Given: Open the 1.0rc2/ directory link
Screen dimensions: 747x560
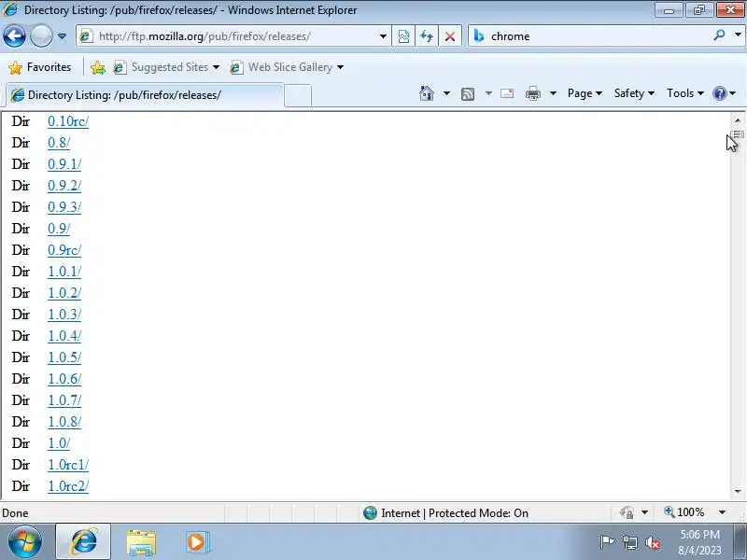Looking at the screenshot, I should tap(68, 486).
